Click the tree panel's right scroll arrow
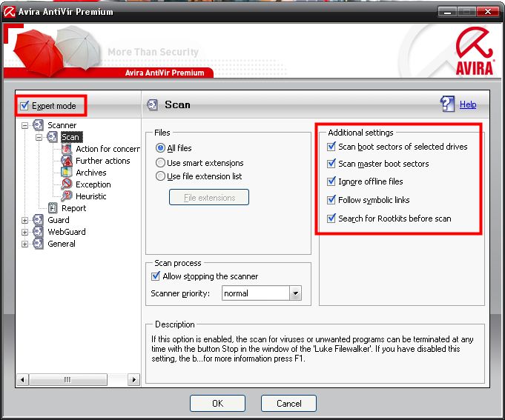This screenshot has height=420, width=505. coord(134,379)
